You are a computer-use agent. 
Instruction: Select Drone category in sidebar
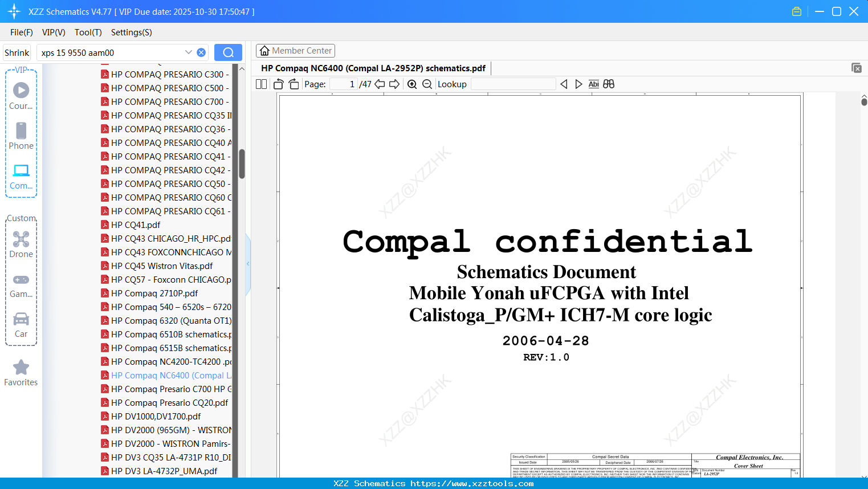click(x=21, y=244)
